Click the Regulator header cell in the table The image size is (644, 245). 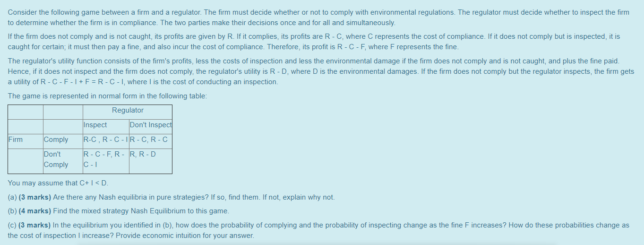point(128,111)
